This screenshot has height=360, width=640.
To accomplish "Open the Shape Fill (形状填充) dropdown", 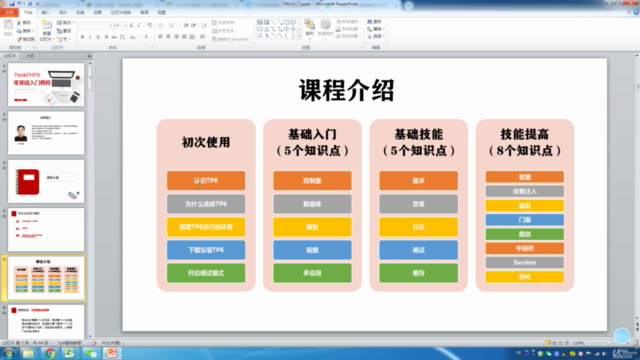I will (x=348, y=22).
